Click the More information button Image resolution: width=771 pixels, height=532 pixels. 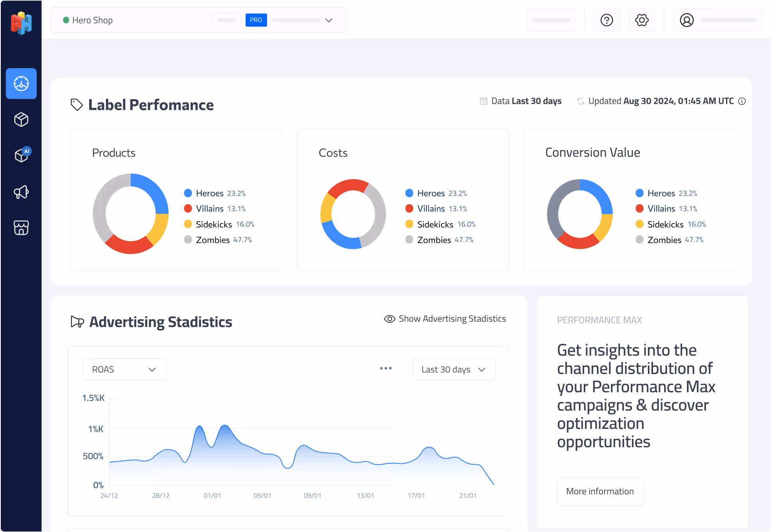[600, 491]
